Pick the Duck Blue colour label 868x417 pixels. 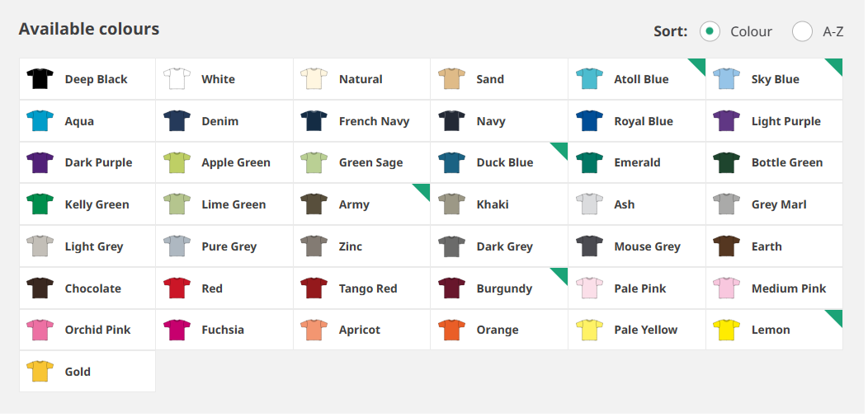505,162
